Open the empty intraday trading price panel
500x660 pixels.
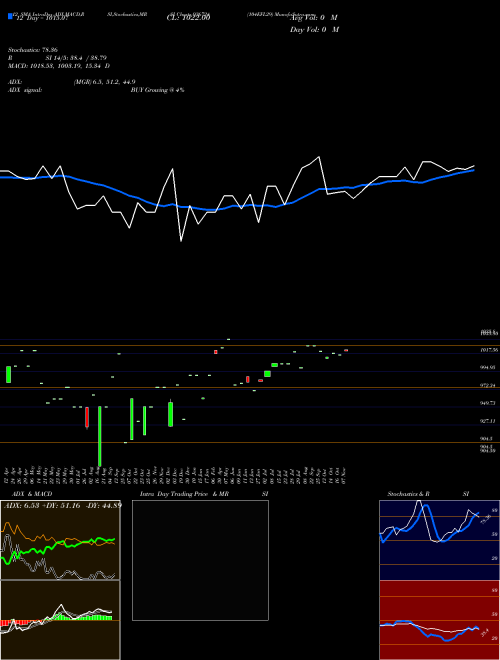pos(200,560)
